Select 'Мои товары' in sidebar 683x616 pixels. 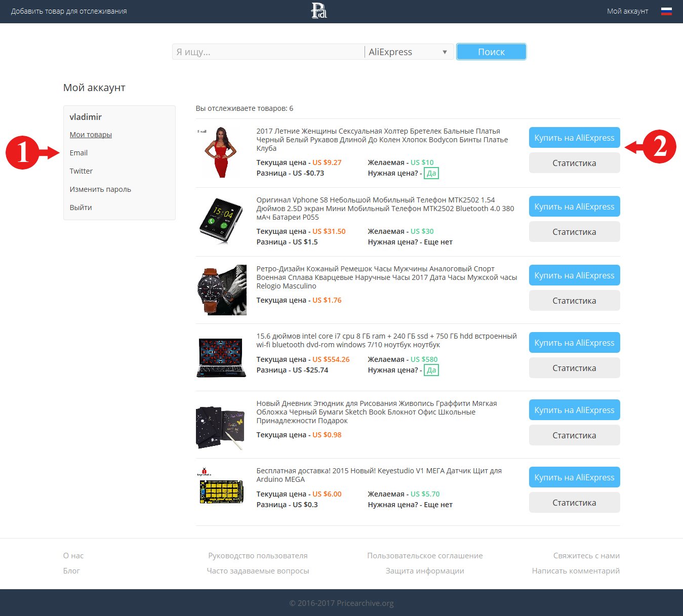click(91, 135)
